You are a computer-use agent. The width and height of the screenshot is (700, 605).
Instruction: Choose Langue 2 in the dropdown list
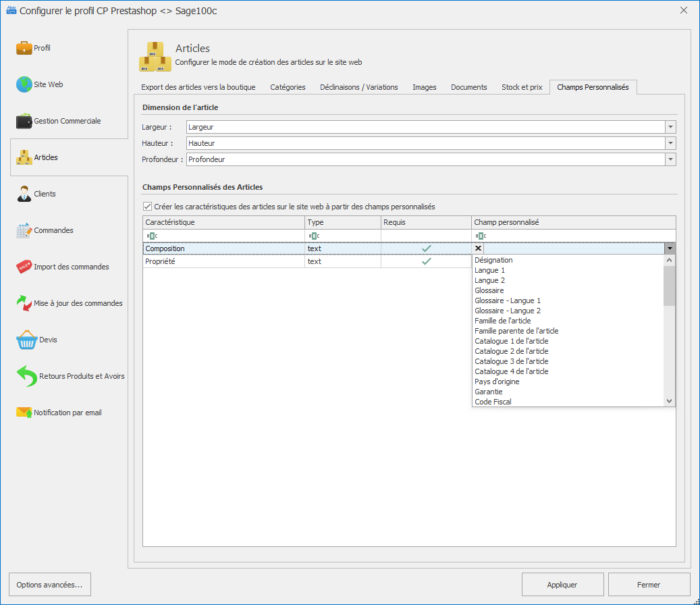(x=568, y=280)
